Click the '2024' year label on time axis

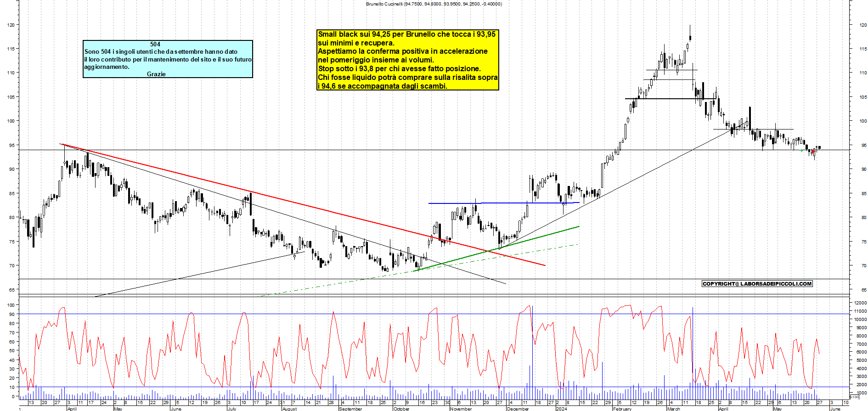(561, 409)
